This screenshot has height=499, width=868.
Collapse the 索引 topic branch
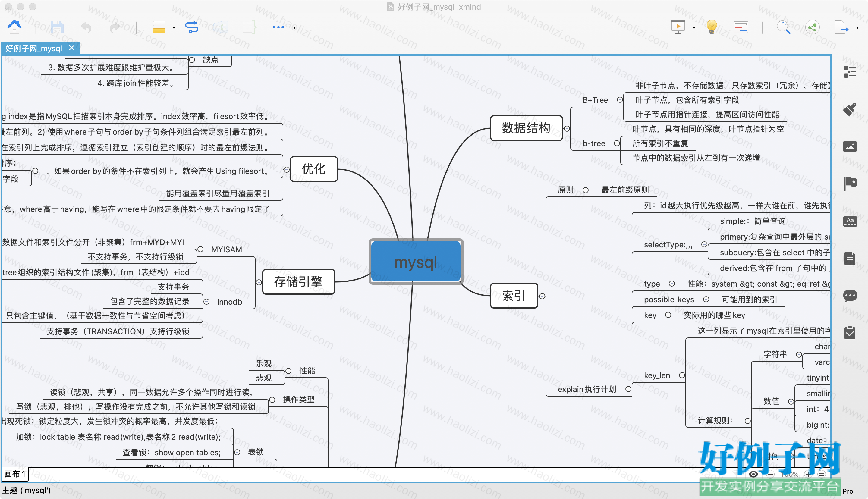point(542,296)
